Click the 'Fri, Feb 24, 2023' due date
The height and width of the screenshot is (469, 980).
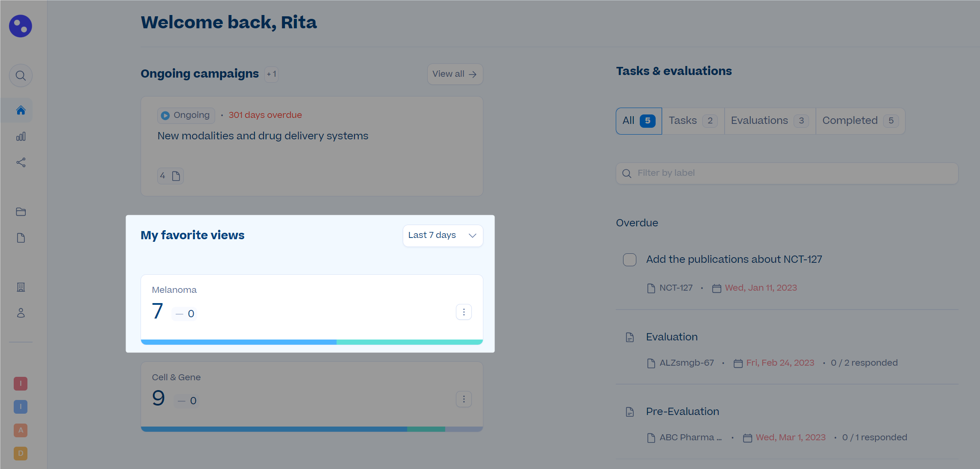(780, 363)
